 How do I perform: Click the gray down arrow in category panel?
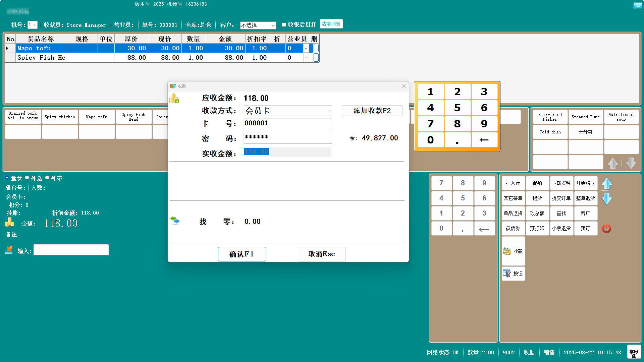click(631, 163)
